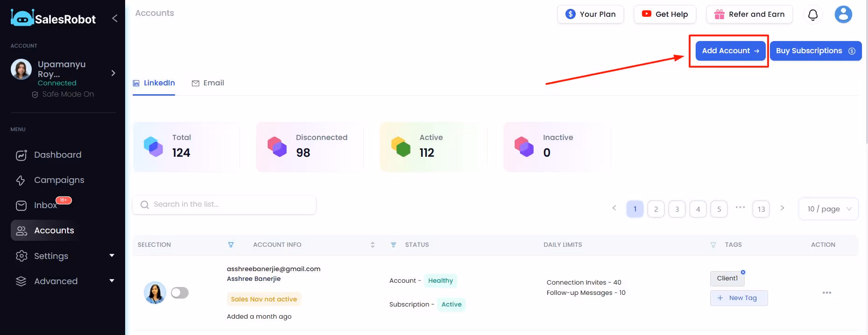Click the Refer and Earn button
The height and width of the screenshot is (335, 868).
pyautogui.click(x=749, y=14)
